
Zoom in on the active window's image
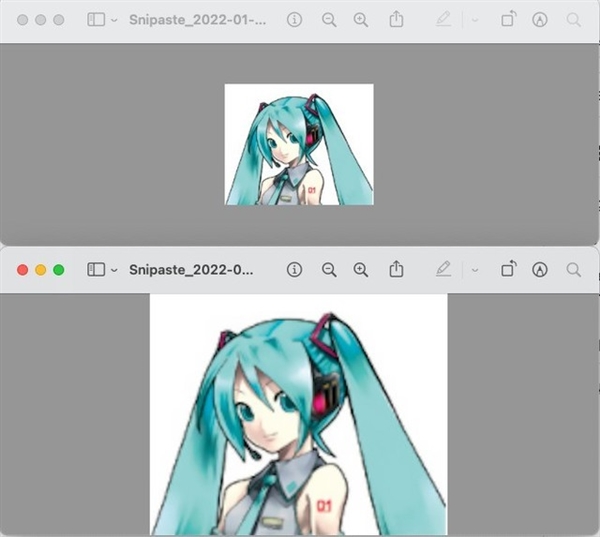pos(361,270)
